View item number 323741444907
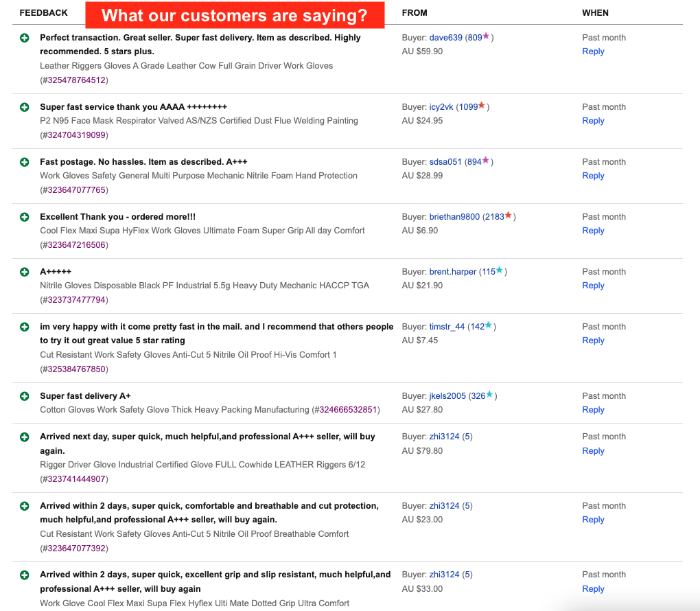Screen dimensions: 700x611 click(x=77, y=479)
